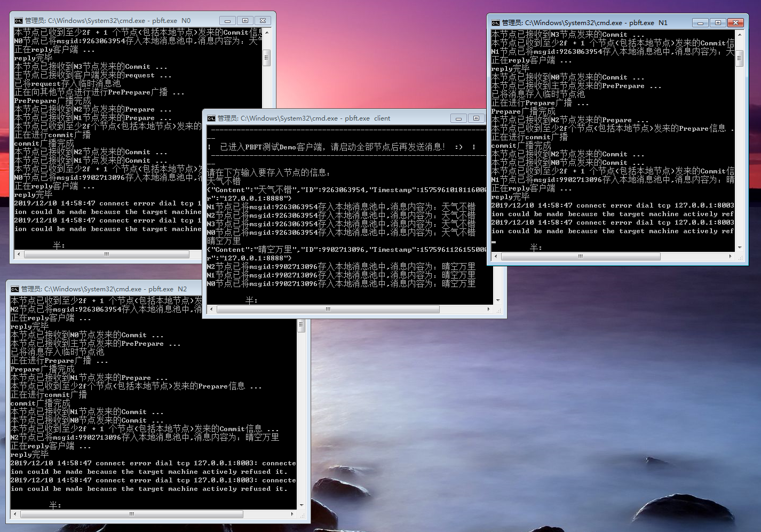Viewport: 761px width, 532px height.
Task: Minimize the N1 command window
Action: pos(701,23)
